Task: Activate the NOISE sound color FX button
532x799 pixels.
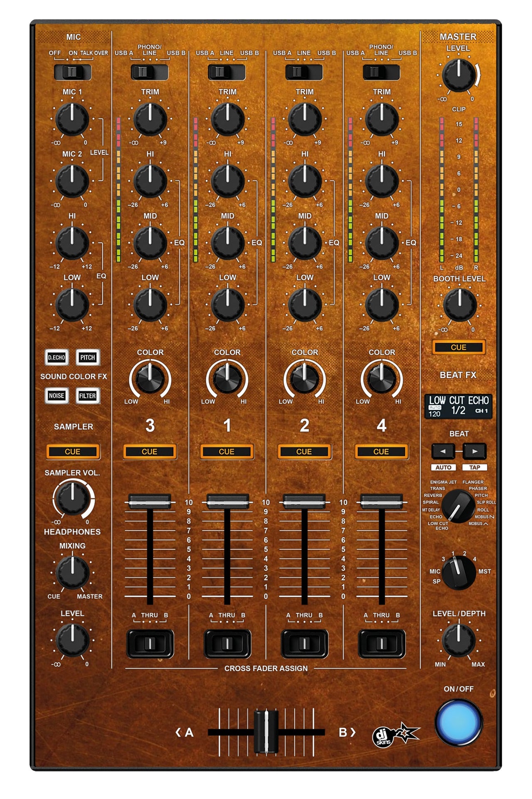Action: (x=57, y=396)
